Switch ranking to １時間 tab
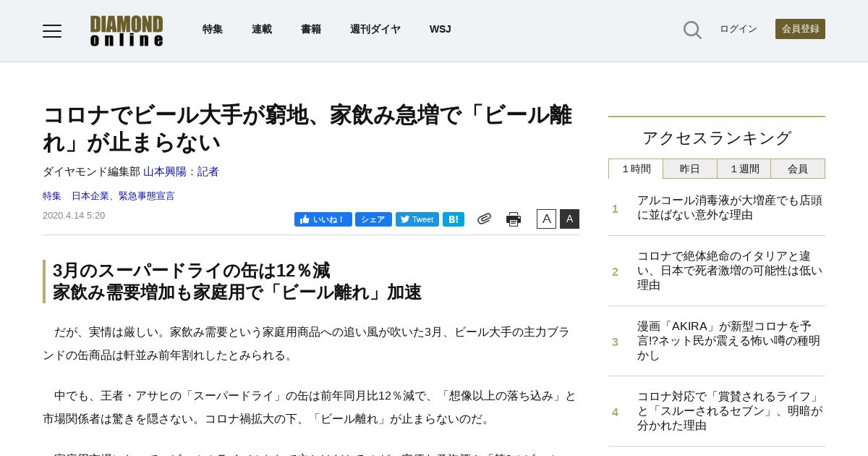 pyautogui.click(x=636, y=169)
